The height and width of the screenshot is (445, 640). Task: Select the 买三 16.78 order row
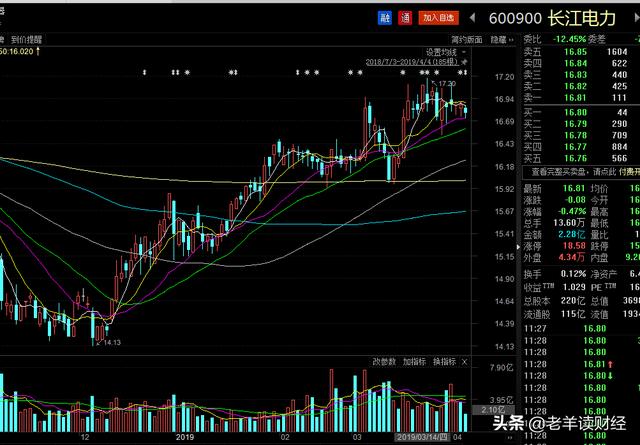(x=581, y=135)
